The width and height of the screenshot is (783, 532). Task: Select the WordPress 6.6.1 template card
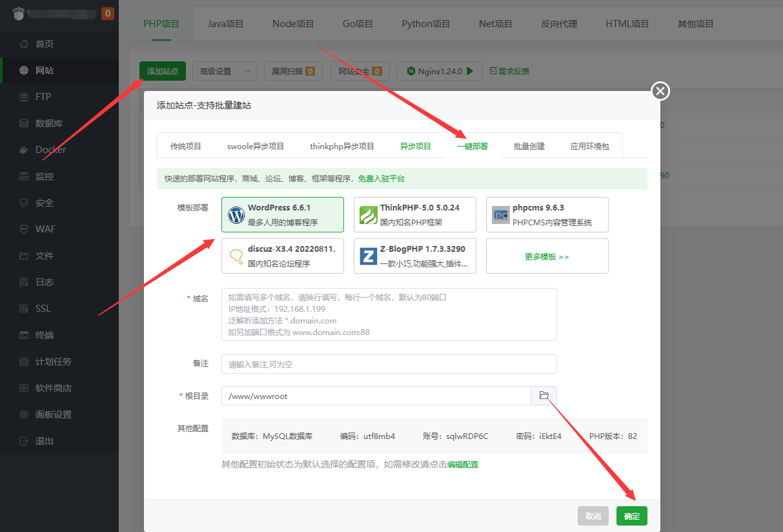283,215
